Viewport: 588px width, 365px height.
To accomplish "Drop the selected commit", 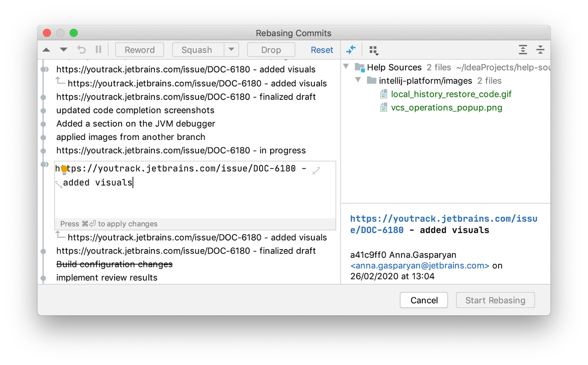I will click(271, 49).
